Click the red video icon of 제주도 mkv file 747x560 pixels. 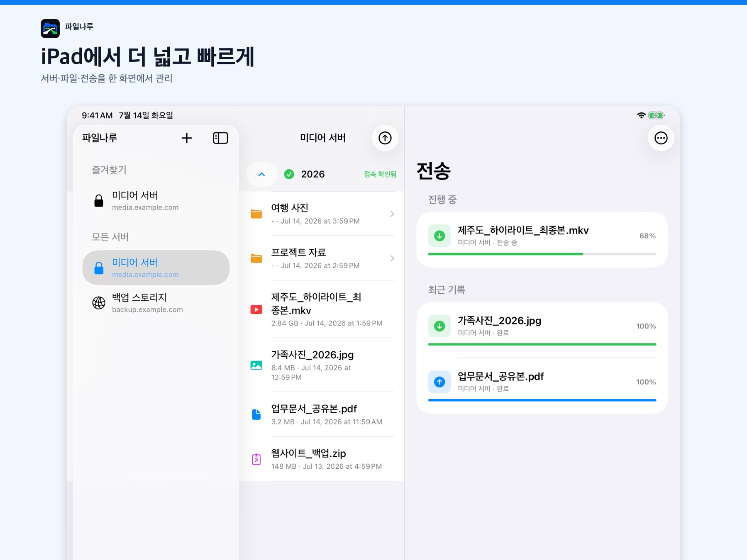[256, 309]
